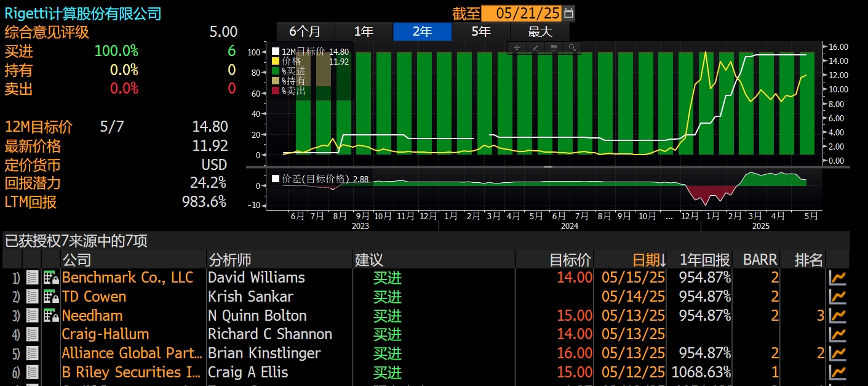The width and height of the screenshot is (868, 386).
Task: Click analyst name Krish Sankar
Action: [250, 297]
